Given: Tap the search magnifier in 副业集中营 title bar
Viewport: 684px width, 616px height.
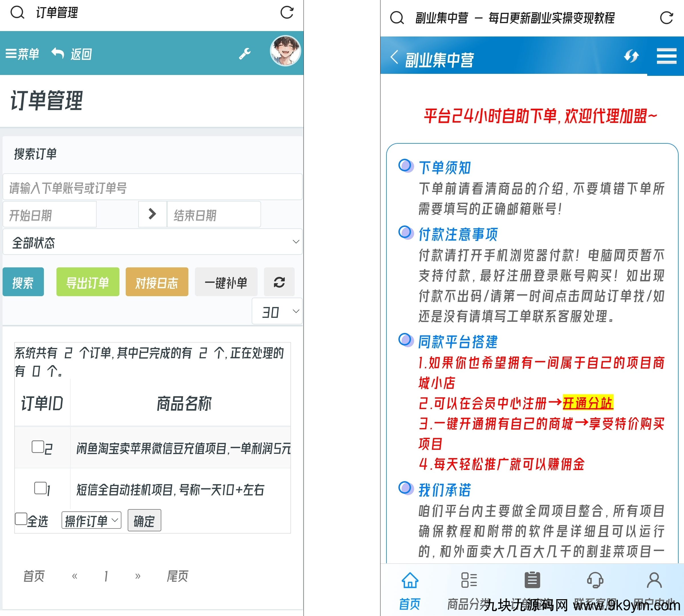Looking at the screenshot, I should pos(397,18).
